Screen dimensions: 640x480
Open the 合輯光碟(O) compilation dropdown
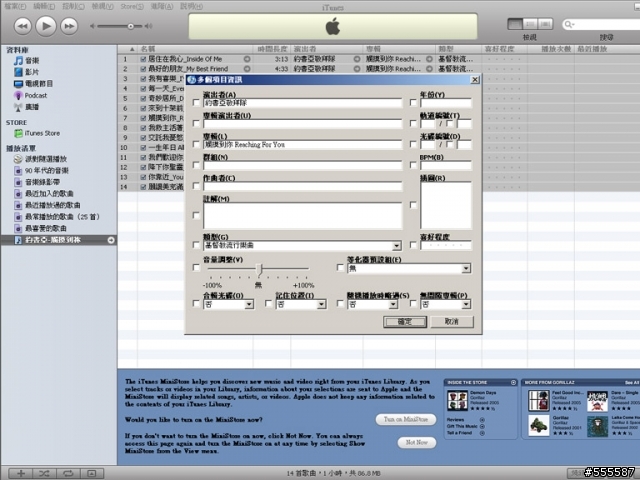click(x=249, y=304)
